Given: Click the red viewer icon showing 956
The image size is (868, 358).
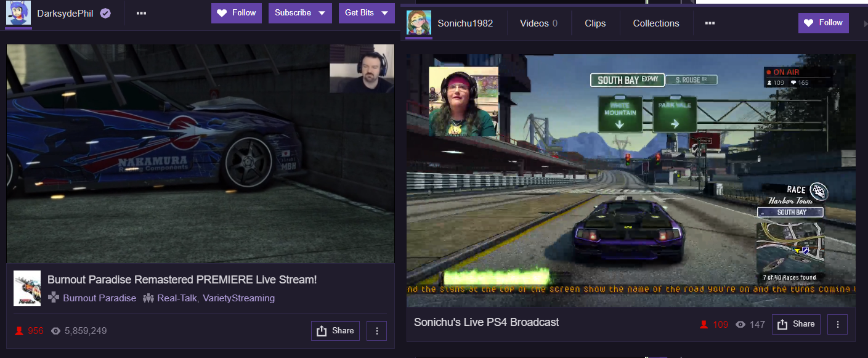Looking at the screenshot, I should (19, 331).
